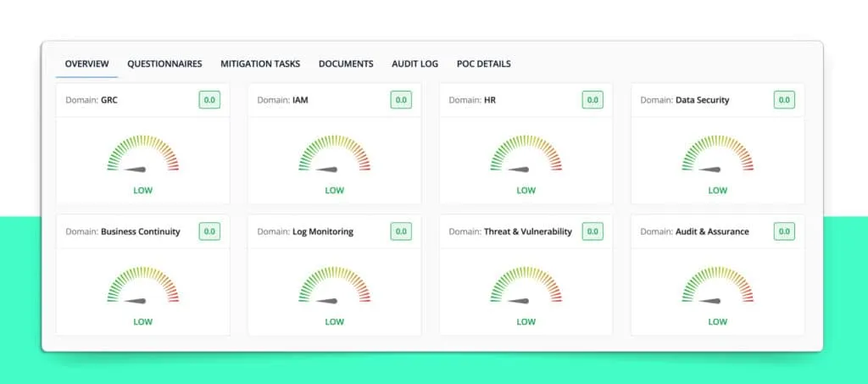The width and height of the screenshot is (868, 384).
Task: Open the POC Details tab
Action: tap(484, 64)
